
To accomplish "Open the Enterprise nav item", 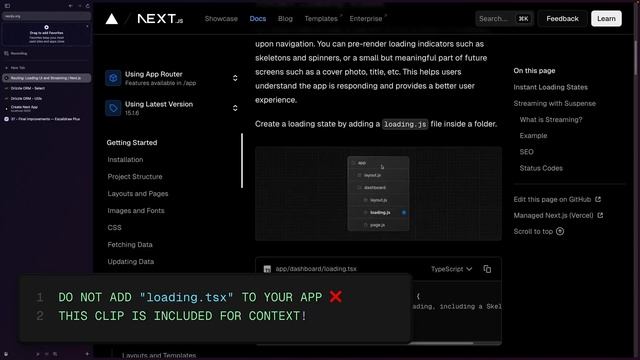I will (x=366, y=19).
